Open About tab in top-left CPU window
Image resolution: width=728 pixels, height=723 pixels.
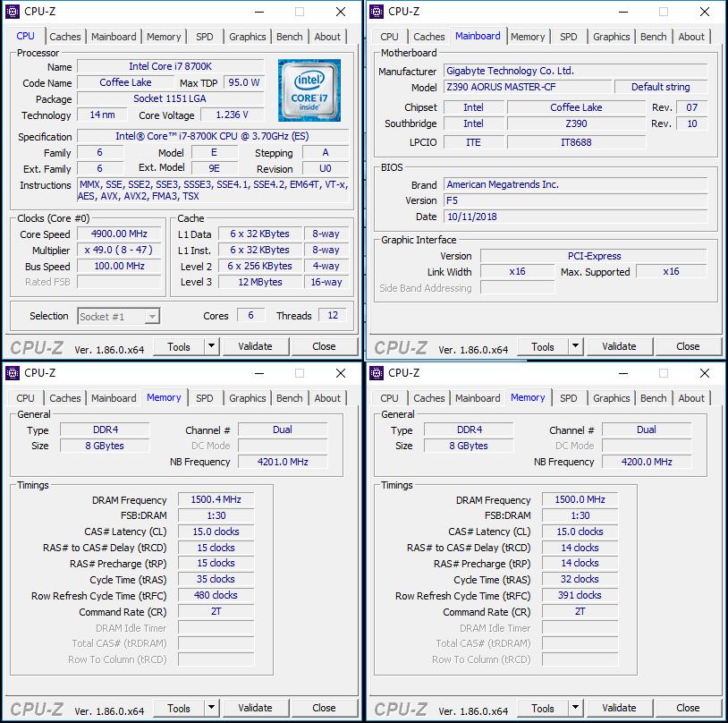pos(327,37)
